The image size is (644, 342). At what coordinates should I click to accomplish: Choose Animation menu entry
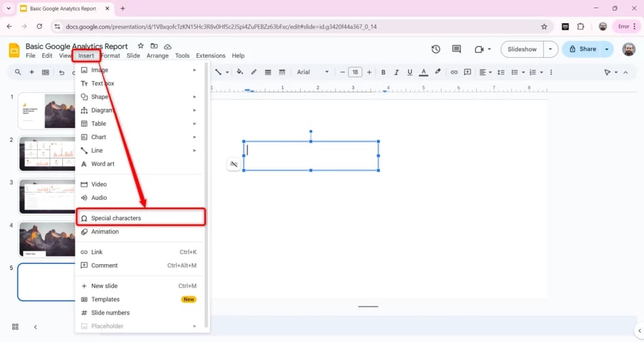point(140,231)
